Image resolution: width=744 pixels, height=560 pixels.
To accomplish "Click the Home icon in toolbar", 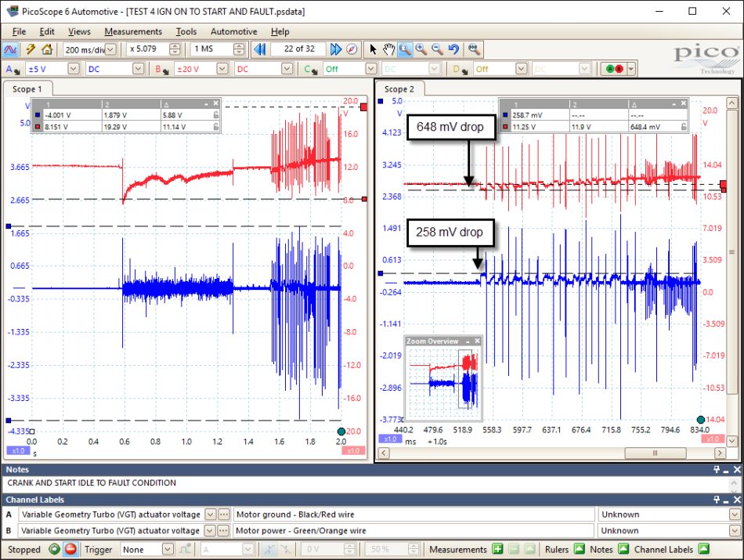I will click(46, 49).
